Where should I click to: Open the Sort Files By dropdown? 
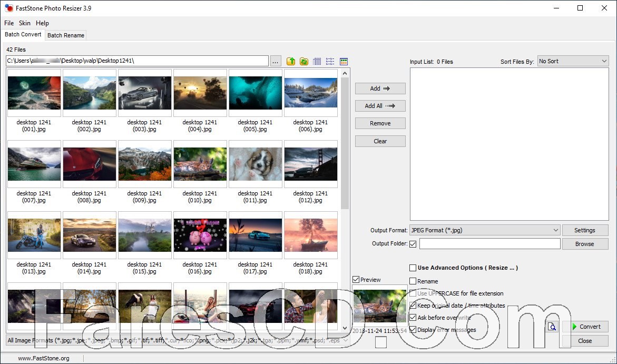pos(573,61)
